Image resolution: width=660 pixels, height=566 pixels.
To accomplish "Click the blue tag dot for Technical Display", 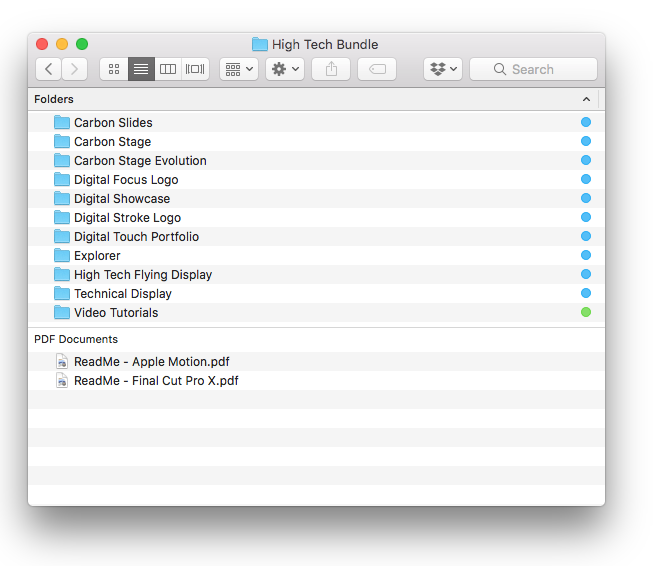I will tap(586, 293).
